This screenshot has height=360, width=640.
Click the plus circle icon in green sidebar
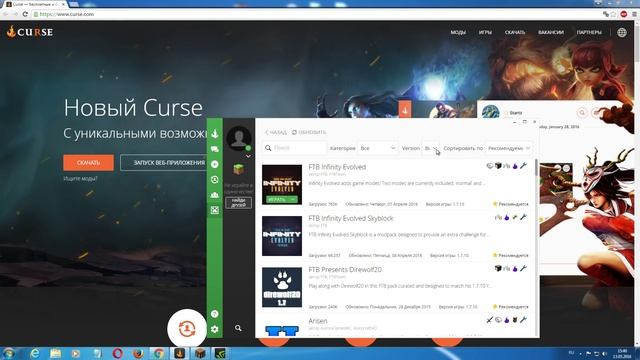point(215,164)
